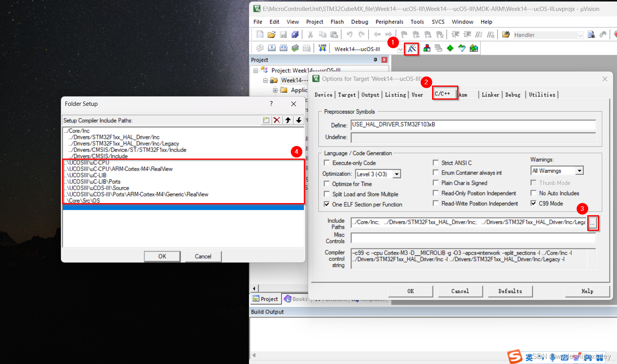Viewport: 617px width, 364px height.
Task: Uncheck One ELF Section per Function
Action: pos(327,204)
